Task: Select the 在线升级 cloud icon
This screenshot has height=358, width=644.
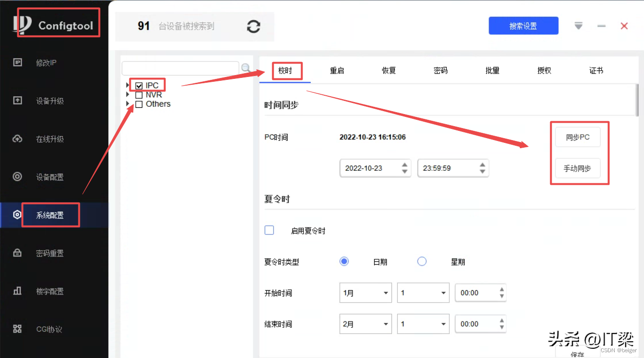Action: [x=18, y=139]
